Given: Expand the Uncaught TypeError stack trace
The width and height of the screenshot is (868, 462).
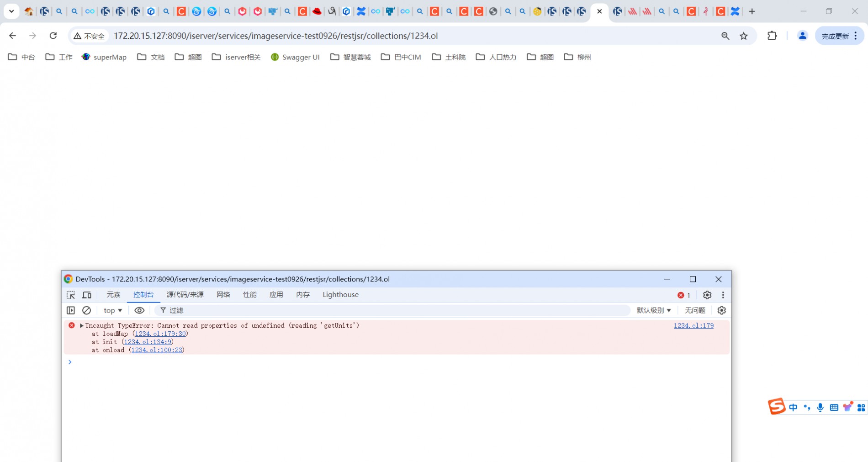Looking at the screenshot, I should pyautogui.click(x=81, y=325).
